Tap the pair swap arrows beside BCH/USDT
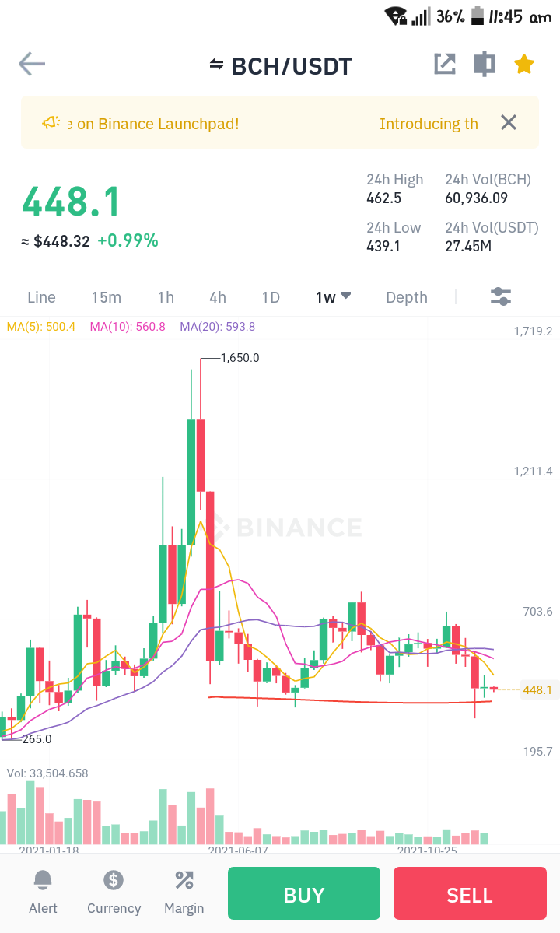Screen dimensions: 560x933 [216, 65]
